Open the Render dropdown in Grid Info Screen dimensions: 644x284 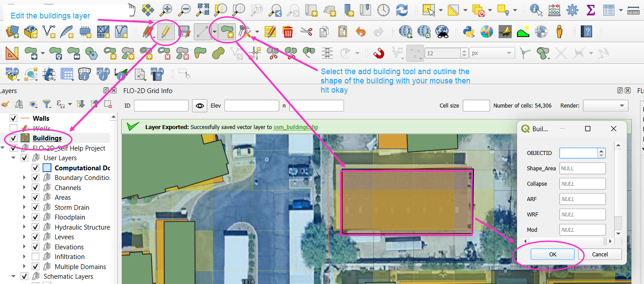pyautogui.click(x=605, y=106)
